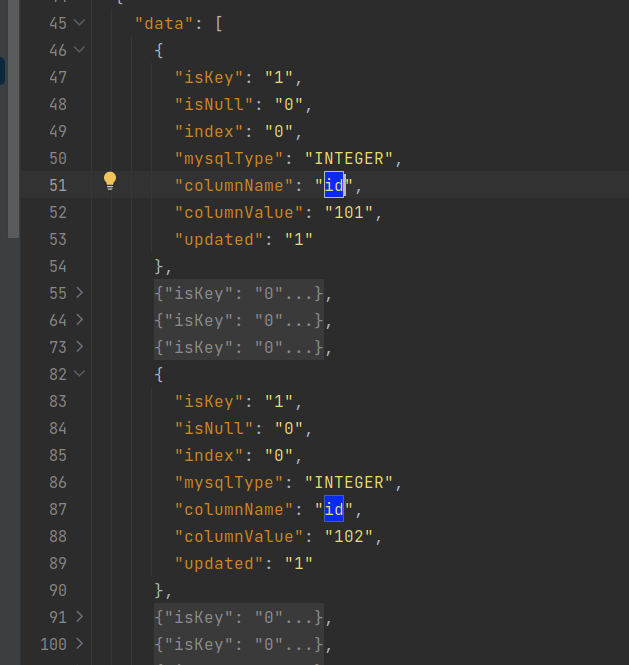Click the "columnName" key on line 51
The image size is (629, 665).
tap(234, 186)
